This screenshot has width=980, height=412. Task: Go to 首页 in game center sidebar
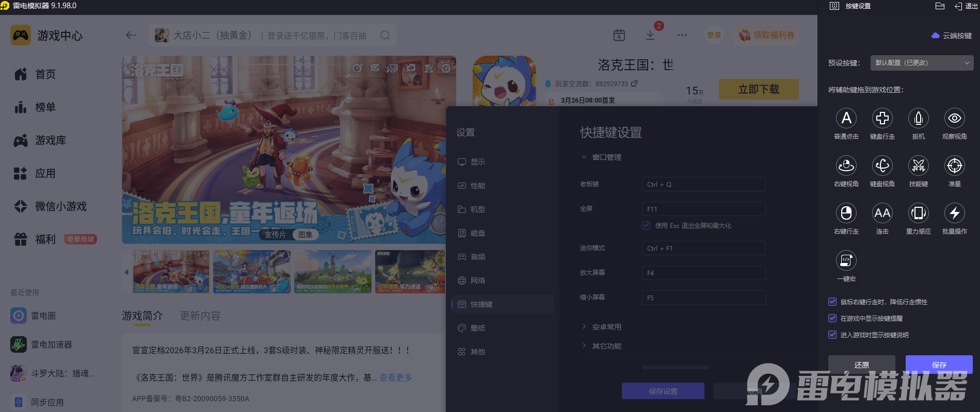click(x=35, y=74)
